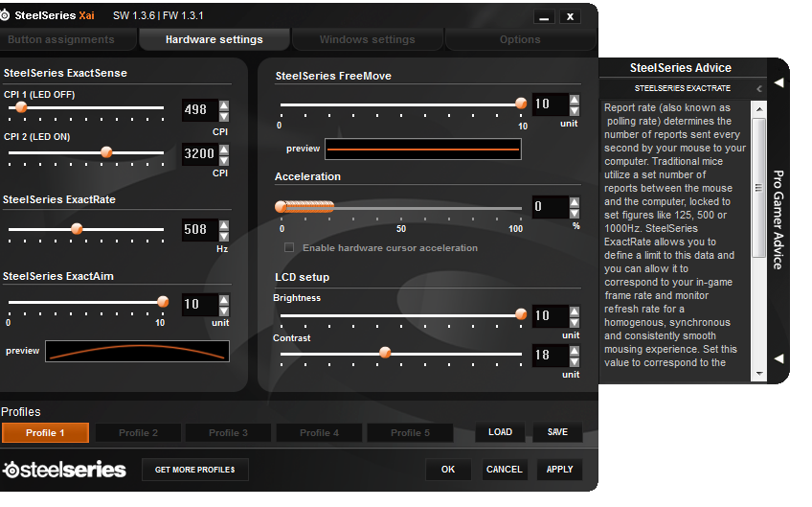Decrease Acceleration percent with down arrow
The height and width of the screenshot is (507, 812).
pos(575,213)
